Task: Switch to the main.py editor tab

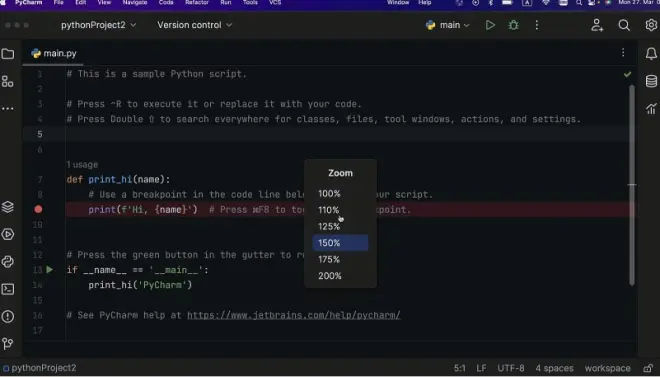Action: click(x=54, y=53)
